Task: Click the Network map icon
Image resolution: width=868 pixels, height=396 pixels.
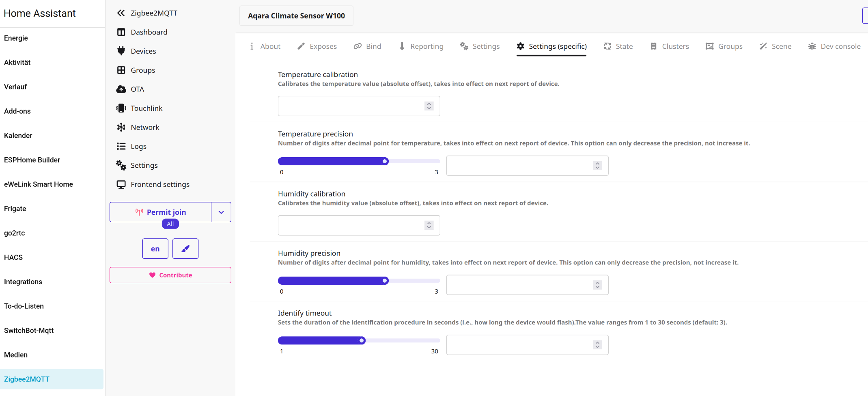Action: click(121, 127)
